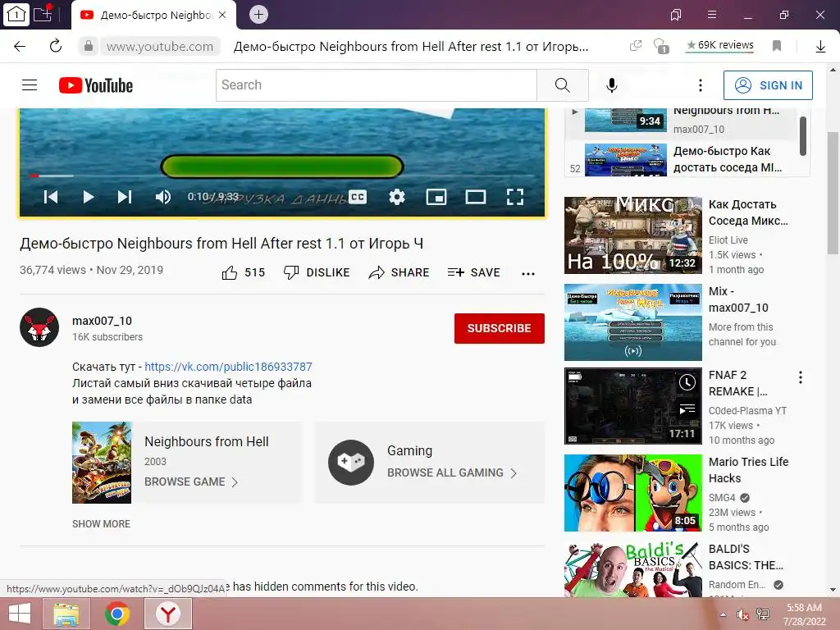840x630 pixels.
Task: Open the YouTube hamburger guide menu
Action: pos(30,85)
